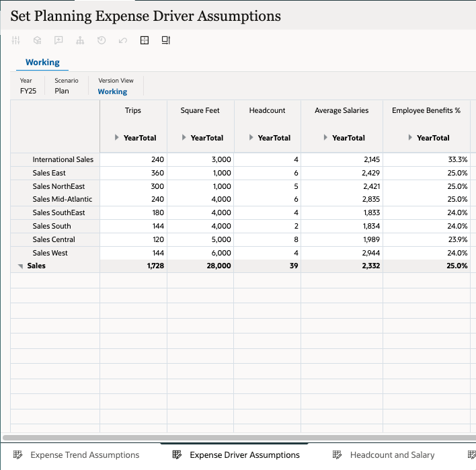Image resolution: width=476 pixels, height=470 pixels.
Task: Click Employee Benefits cell 23.9%
Action: [x=426, y=239]
